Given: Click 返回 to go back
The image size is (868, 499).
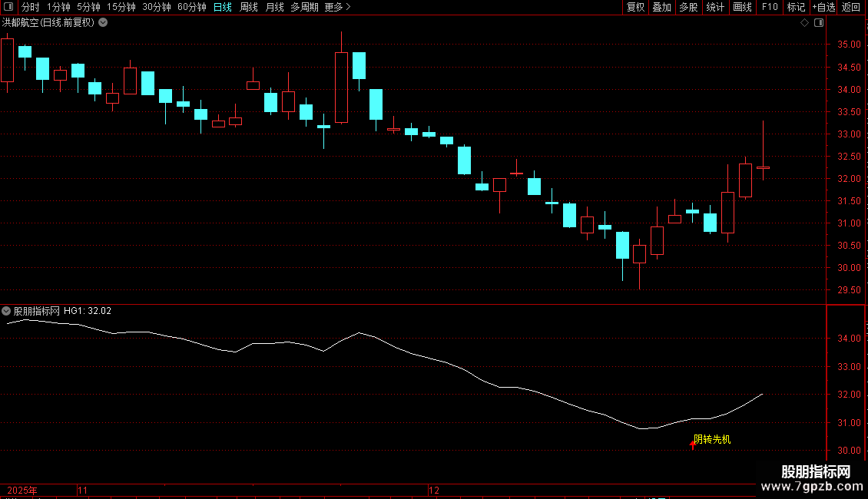Looking at the screenshot, I should point(851,7).
